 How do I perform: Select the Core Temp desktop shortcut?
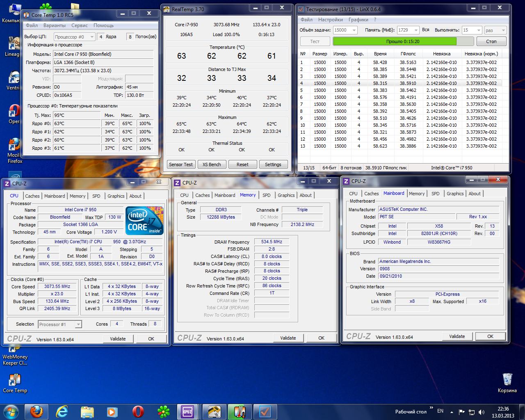15,383
